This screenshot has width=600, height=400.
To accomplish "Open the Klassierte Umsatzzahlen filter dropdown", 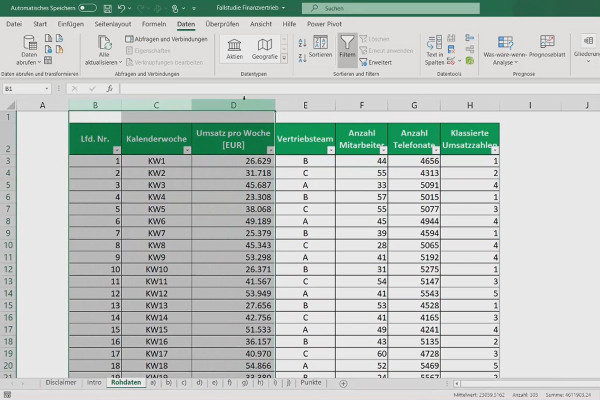I will 495,150.
